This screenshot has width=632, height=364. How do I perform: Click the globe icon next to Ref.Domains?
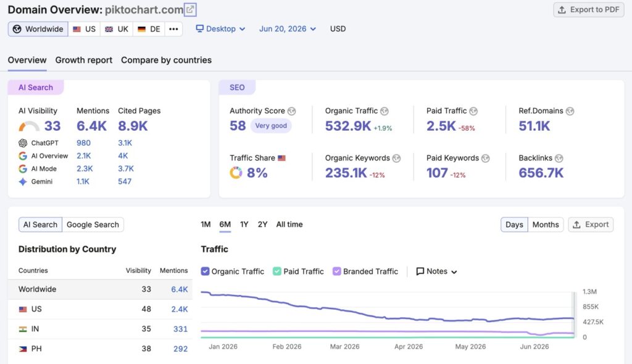tap(570, 111)
